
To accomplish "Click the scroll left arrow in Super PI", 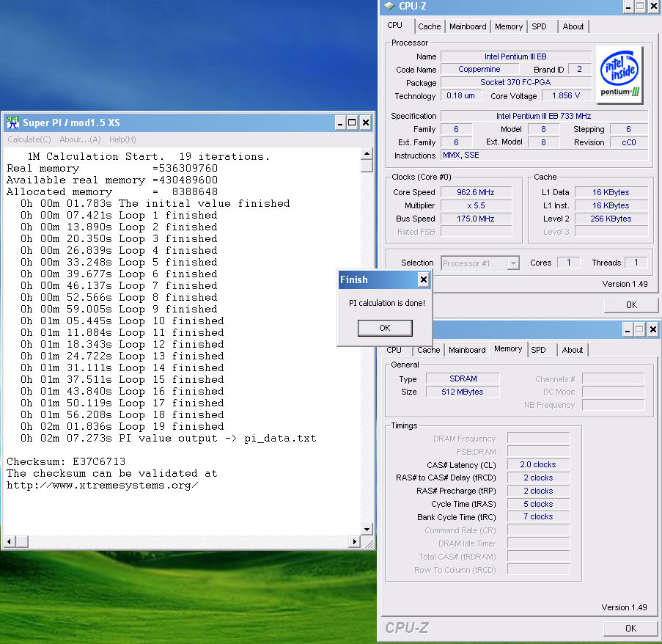I will 10,541.
